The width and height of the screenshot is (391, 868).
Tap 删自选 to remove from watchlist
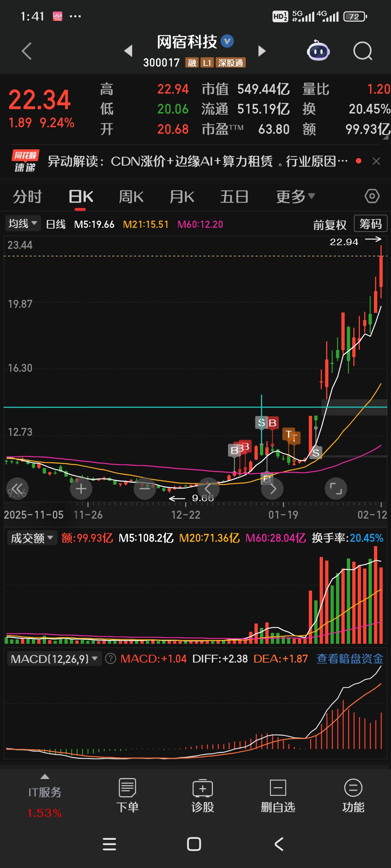[x=278, y=796]
